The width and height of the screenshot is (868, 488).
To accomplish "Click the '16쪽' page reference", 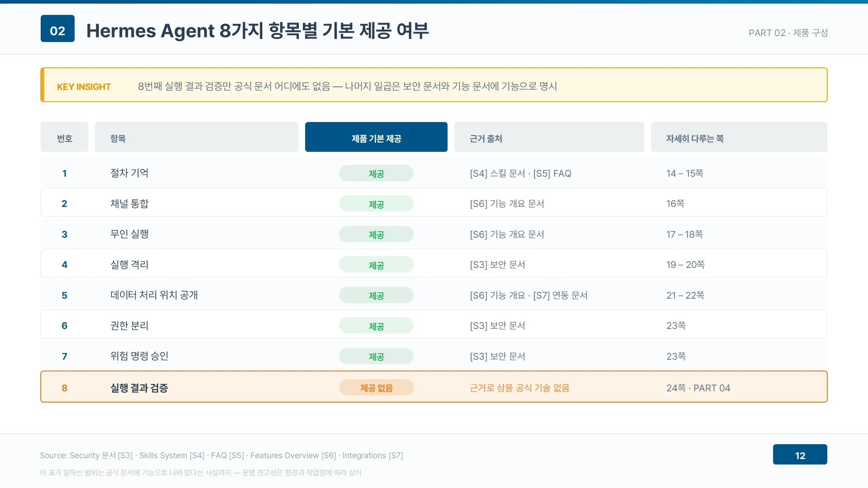I will [675, 204].
